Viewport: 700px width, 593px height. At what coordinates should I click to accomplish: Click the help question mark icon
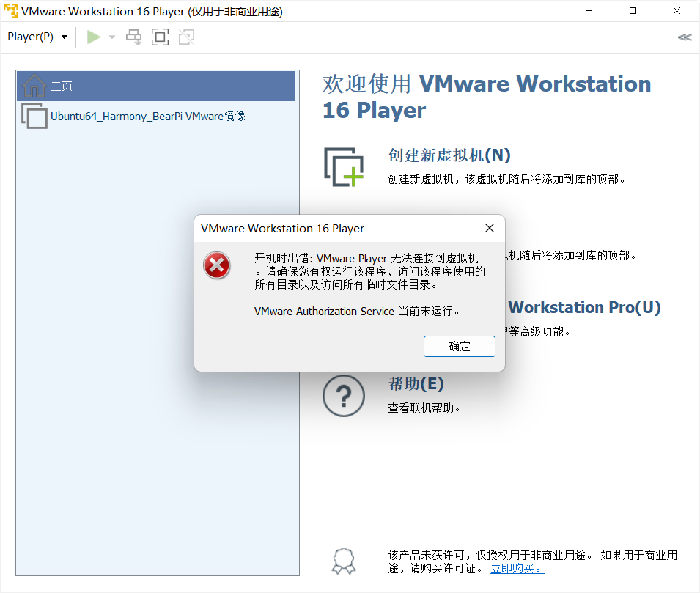(x=344, y=396)
